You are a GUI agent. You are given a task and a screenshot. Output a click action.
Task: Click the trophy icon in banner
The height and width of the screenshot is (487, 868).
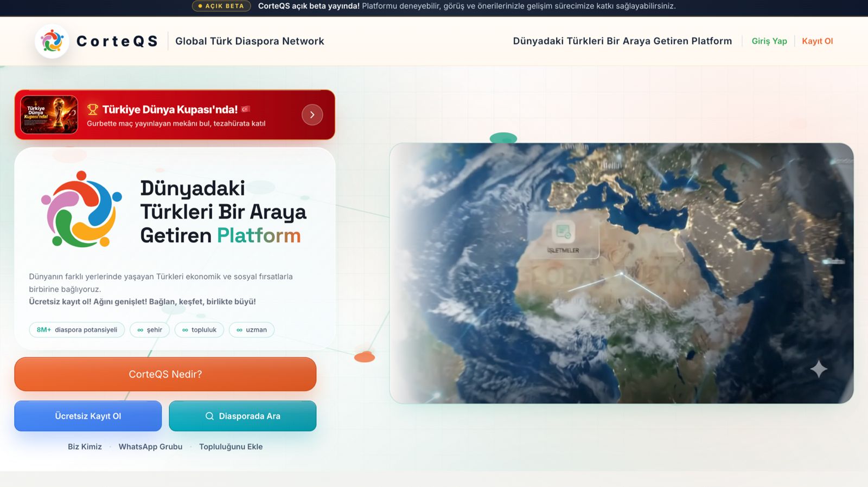[x=93, y=110]
